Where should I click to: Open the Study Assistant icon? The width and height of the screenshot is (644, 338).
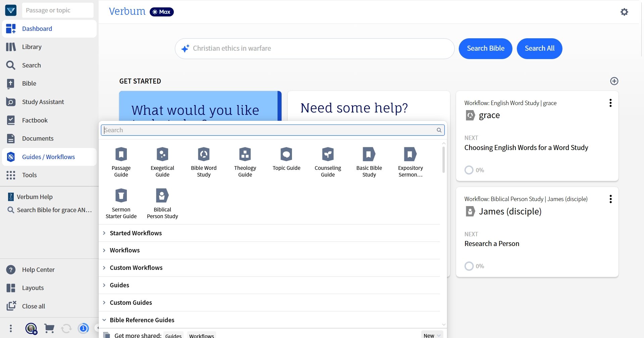pos(11,102)
